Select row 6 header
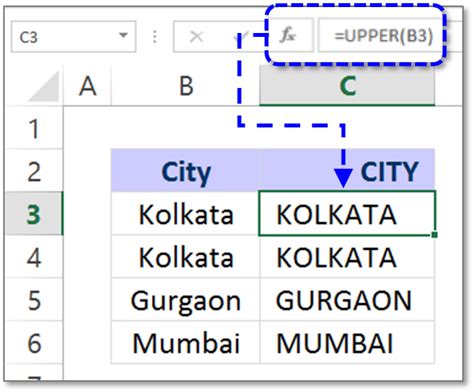 pos(34,342)
